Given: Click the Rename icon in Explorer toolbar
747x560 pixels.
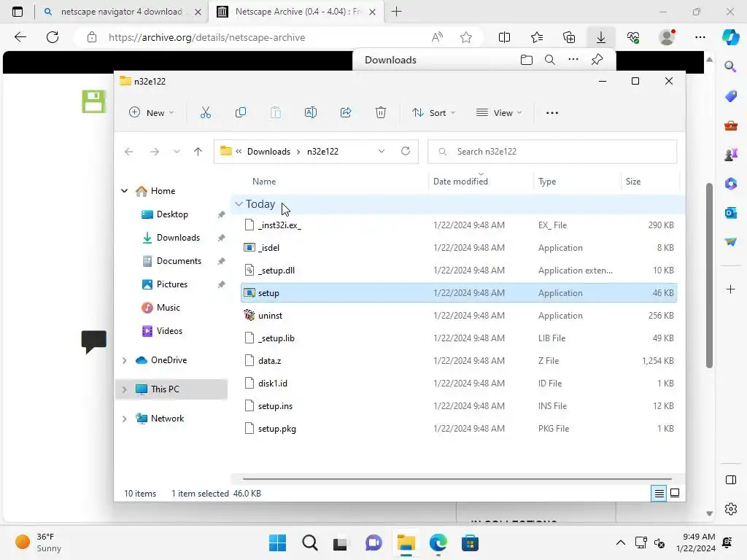Looking at the screenshot, I should click(311, 113).
